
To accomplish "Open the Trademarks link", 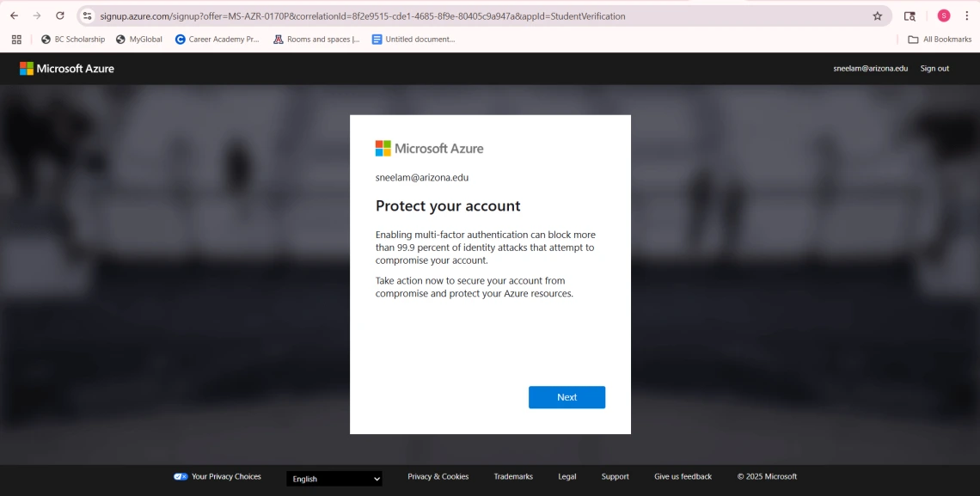I will [513, 476].
